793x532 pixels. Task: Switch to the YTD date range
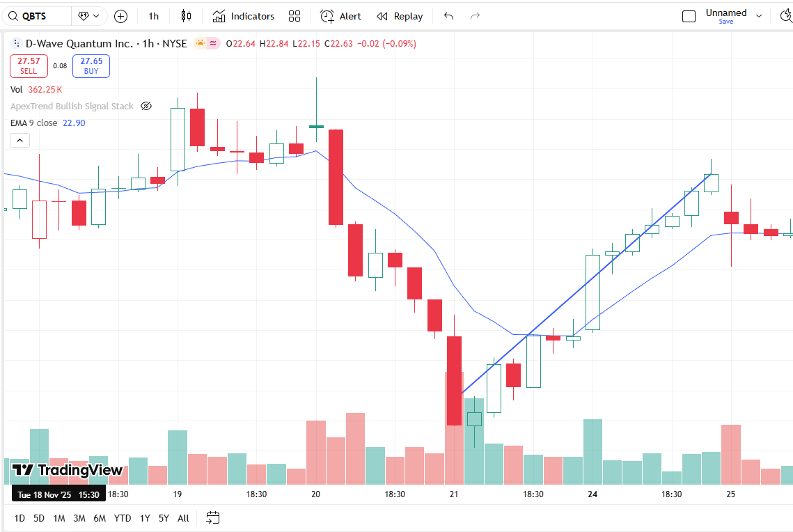point(123,518)
